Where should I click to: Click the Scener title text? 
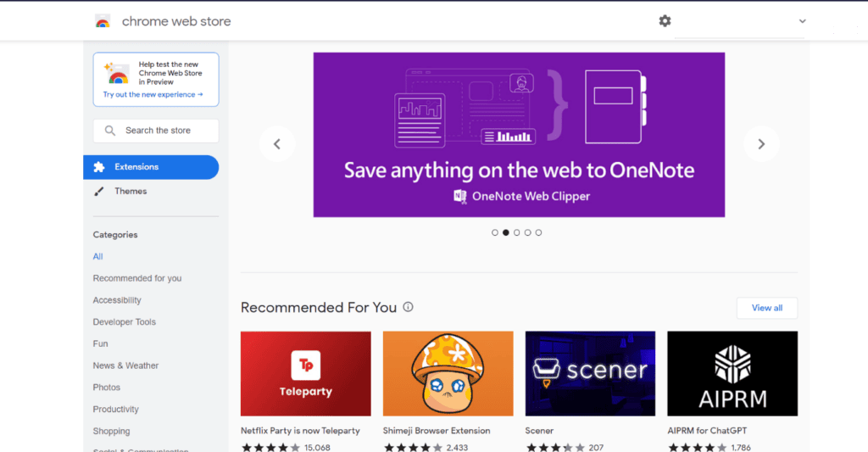[539, 431]
